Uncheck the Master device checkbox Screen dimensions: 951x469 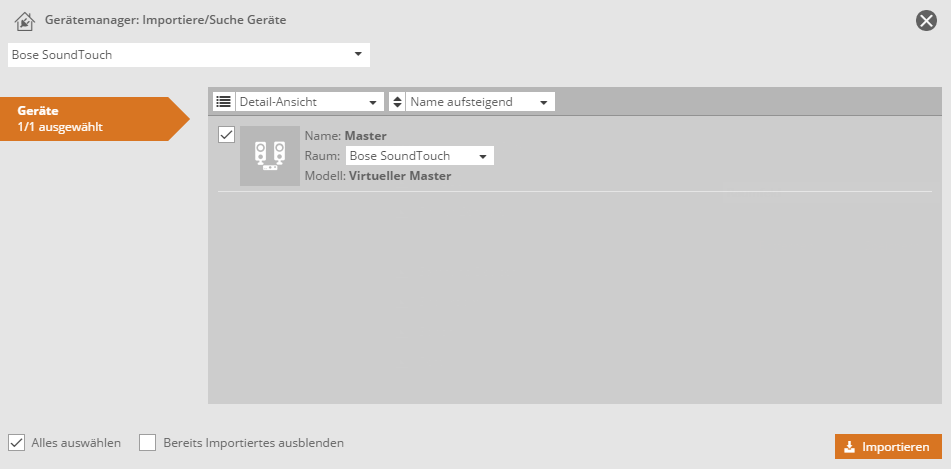pos(226,135)
